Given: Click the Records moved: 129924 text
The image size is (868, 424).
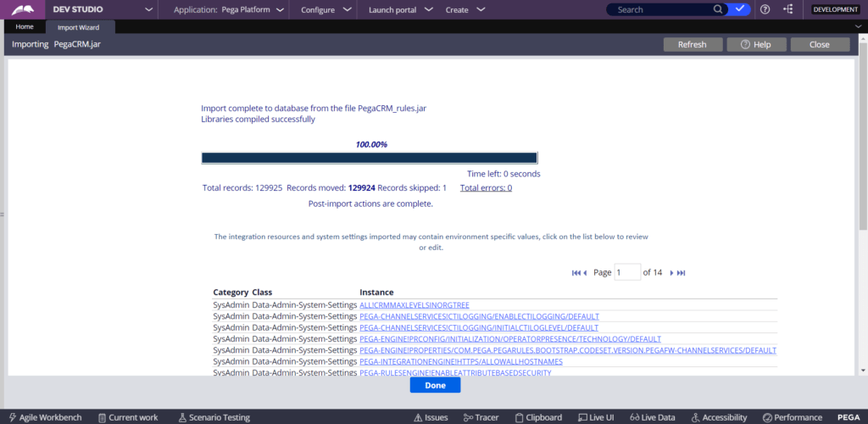Looking at the screenshot, I should 331,187.
